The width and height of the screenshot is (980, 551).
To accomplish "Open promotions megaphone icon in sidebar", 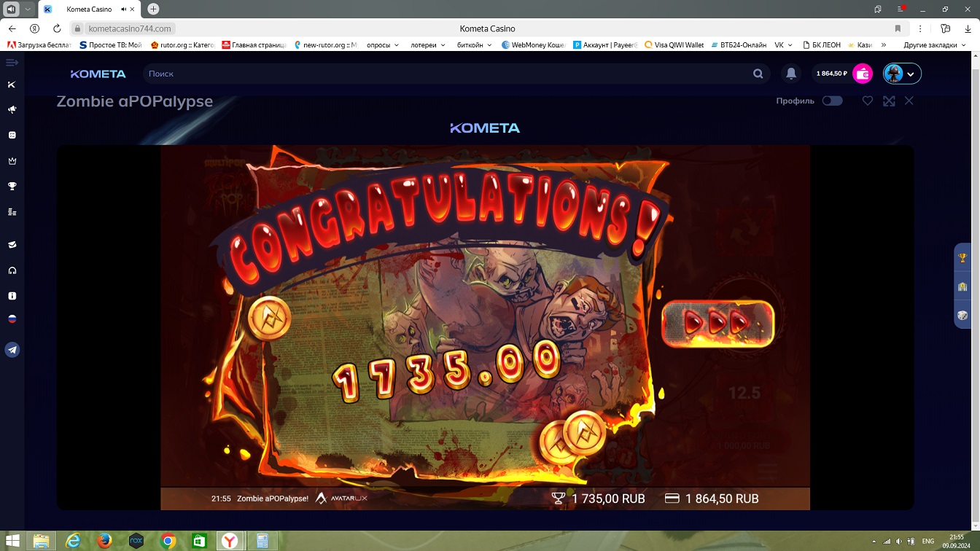I will (x=12, y=110).
